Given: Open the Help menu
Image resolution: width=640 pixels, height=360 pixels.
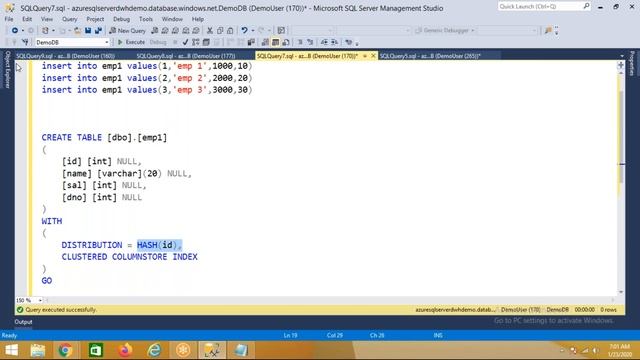Looking at the screenshot, I should point(198,19).
